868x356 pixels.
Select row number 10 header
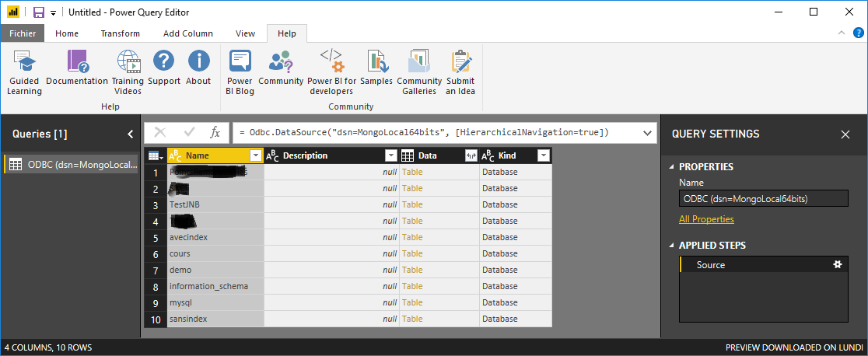coord(156,319)
